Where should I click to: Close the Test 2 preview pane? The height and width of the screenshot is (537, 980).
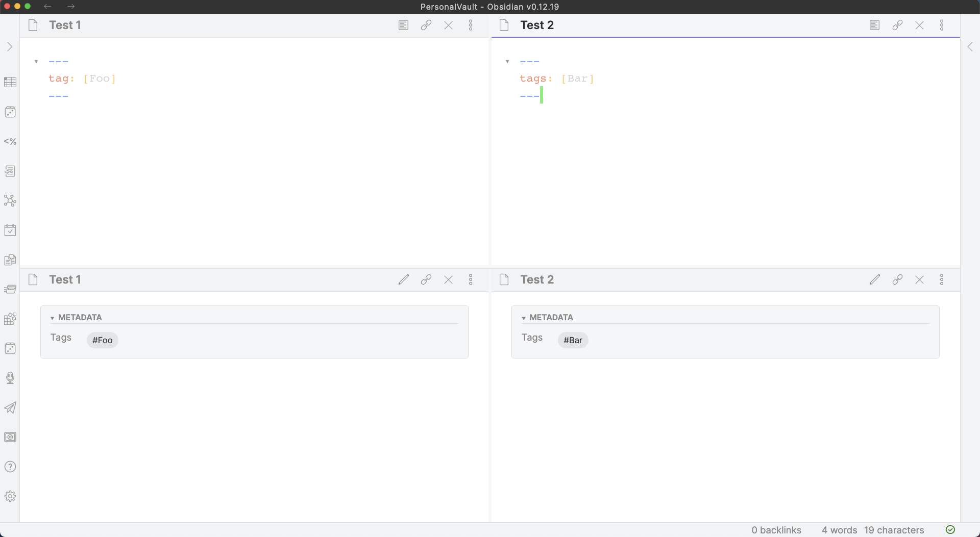pos(919,279)
